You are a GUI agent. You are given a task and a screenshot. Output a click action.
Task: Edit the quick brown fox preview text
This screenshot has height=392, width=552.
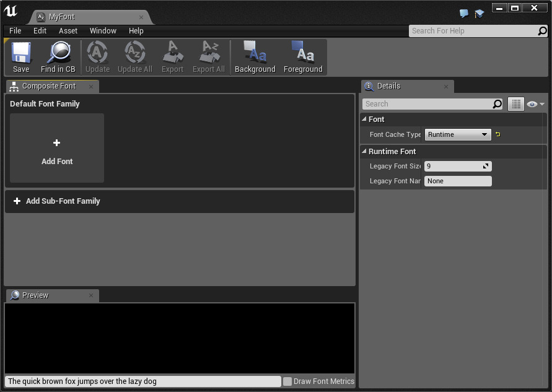click(143, 381)
